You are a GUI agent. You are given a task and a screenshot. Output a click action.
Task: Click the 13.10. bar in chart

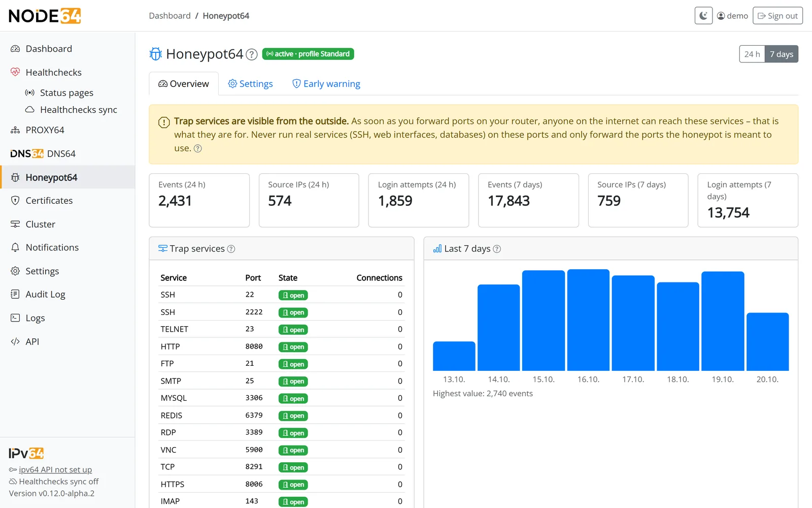pos(454,356)
